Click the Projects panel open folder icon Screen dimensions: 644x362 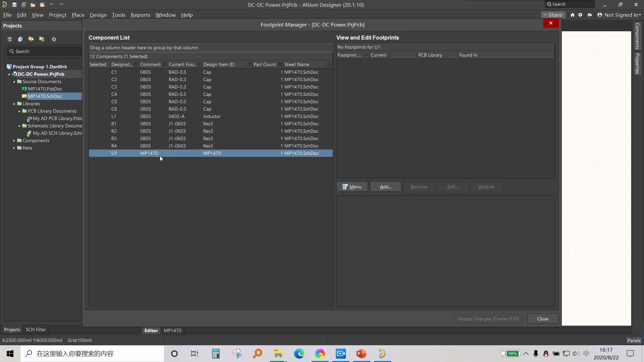click(x=31, y=39)
